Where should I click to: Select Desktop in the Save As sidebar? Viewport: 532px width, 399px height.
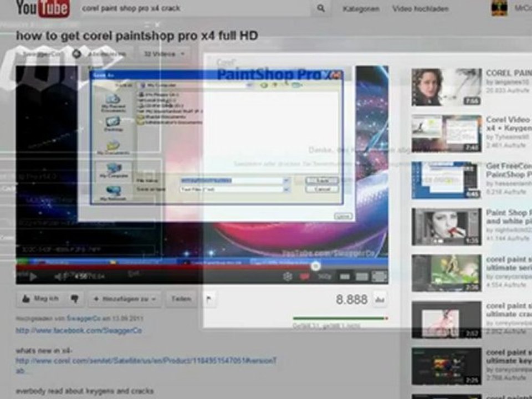click(113, 124)
